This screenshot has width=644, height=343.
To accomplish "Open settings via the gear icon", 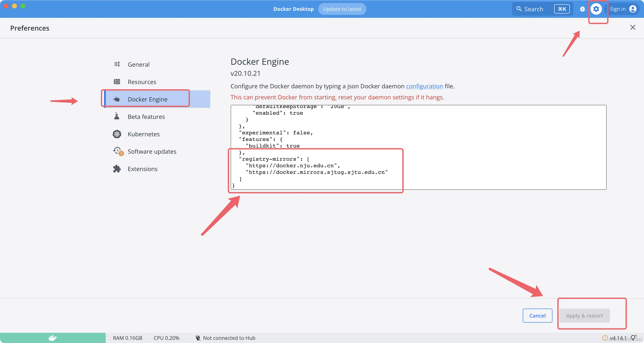I will [596, 9].
